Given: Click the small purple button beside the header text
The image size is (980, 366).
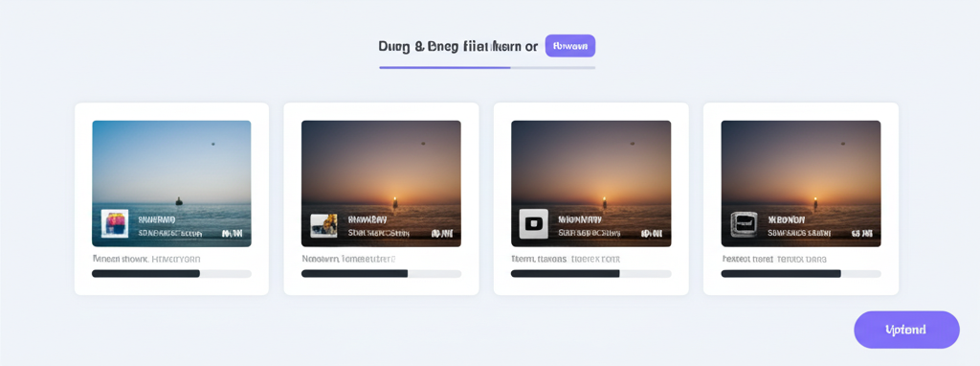Looking at the screenshot, I should pyautogui.click(x=570, y=46).
